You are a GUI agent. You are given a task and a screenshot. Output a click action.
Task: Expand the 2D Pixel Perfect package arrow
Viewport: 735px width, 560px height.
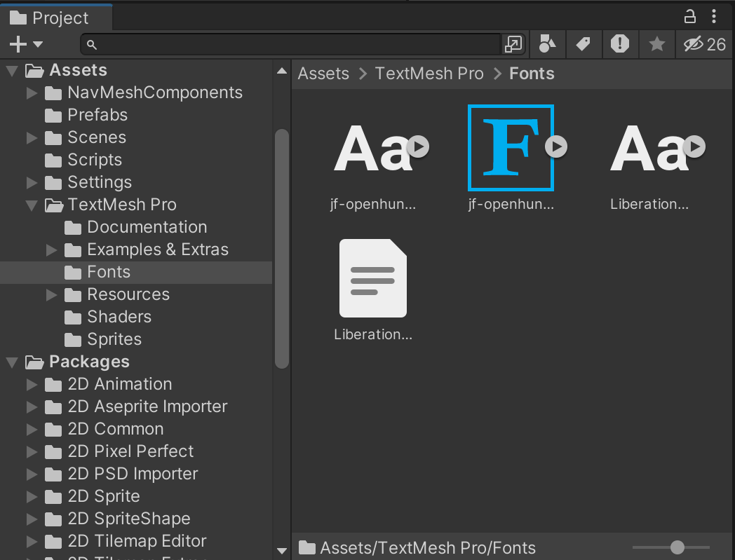click(x=32, y=452)
